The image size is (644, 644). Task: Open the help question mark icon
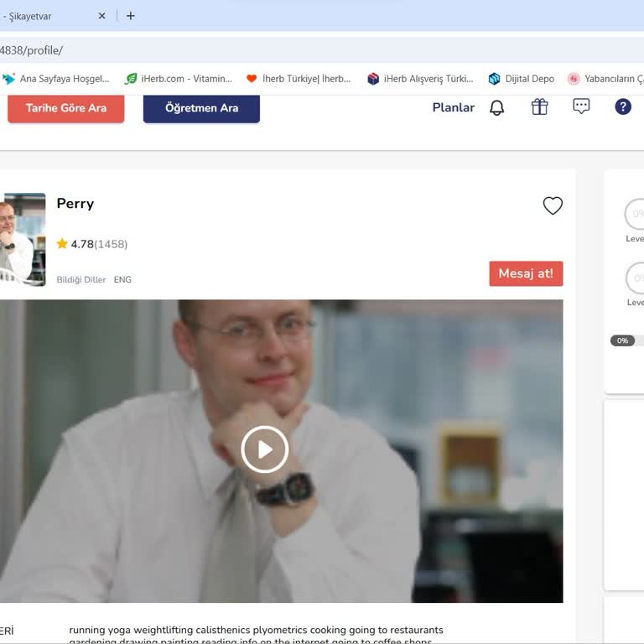623,106
